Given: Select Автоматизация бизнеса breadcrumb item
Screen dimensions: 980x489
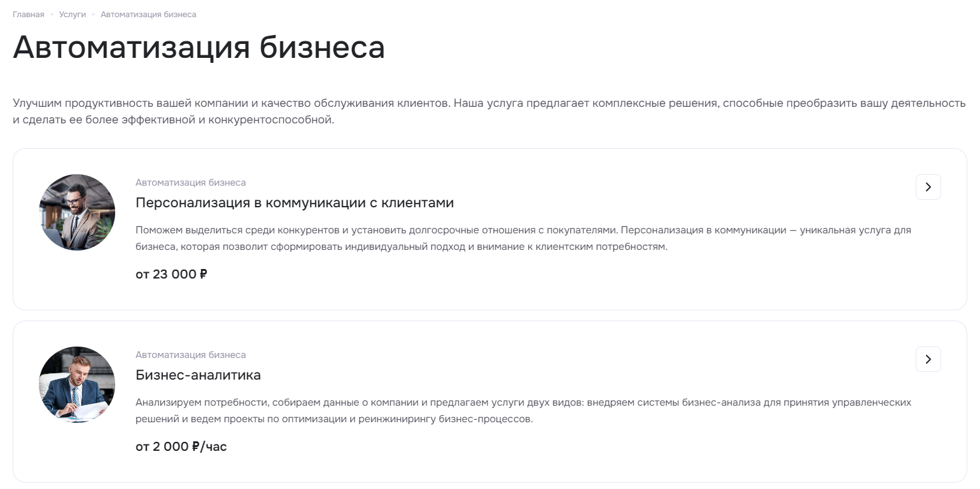Looking at the screenshot, I should pyautogui.click(x=148, y=15).
